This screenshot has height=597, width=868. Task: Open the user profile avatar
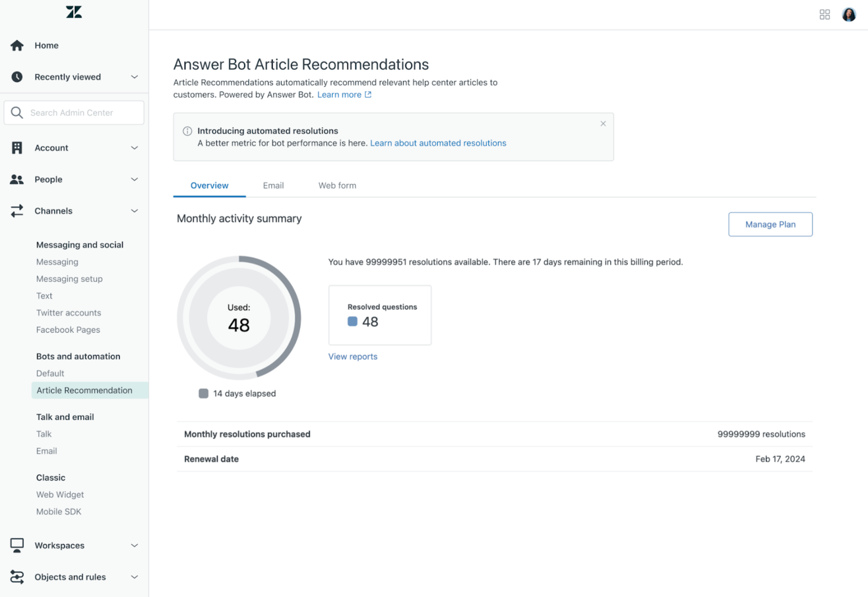(848, 15)
